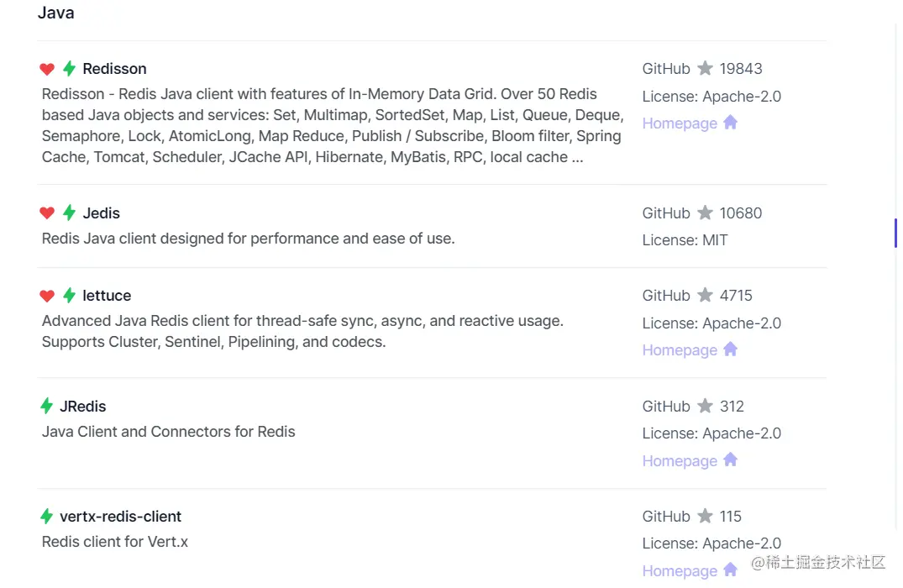Click the green bolt icon beside vertx-redis-client
Image resolution: width=903 pixels, height=588 pixels.
pos(47,517)
